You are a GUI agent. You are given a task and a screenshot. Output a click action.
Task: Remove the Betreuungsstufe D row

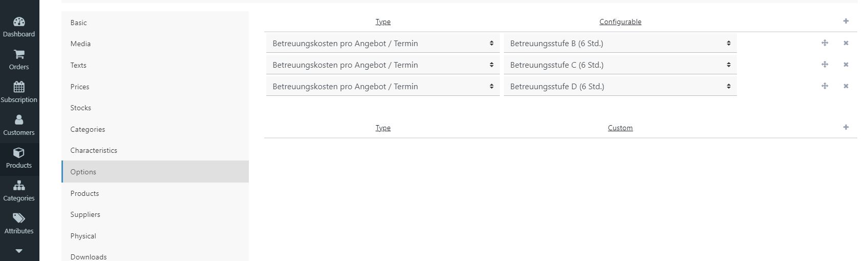(846, 86)
